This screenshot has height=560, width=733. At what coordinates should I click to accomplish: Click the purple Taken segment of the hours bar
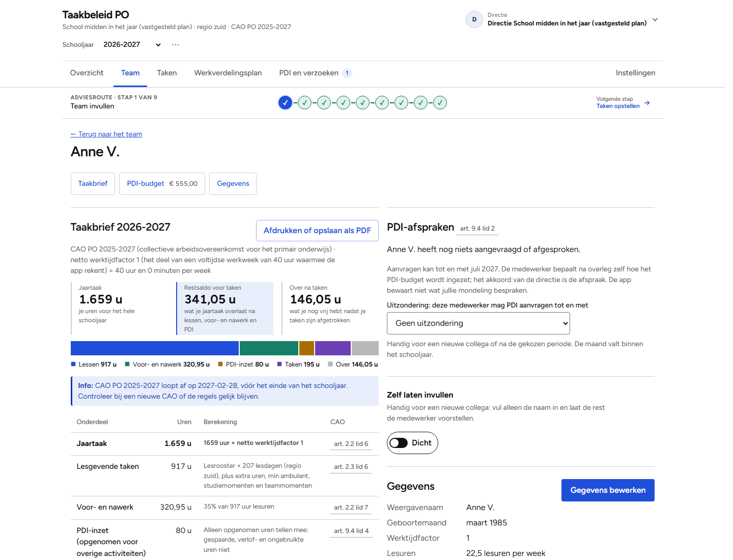tap(333, 348)
